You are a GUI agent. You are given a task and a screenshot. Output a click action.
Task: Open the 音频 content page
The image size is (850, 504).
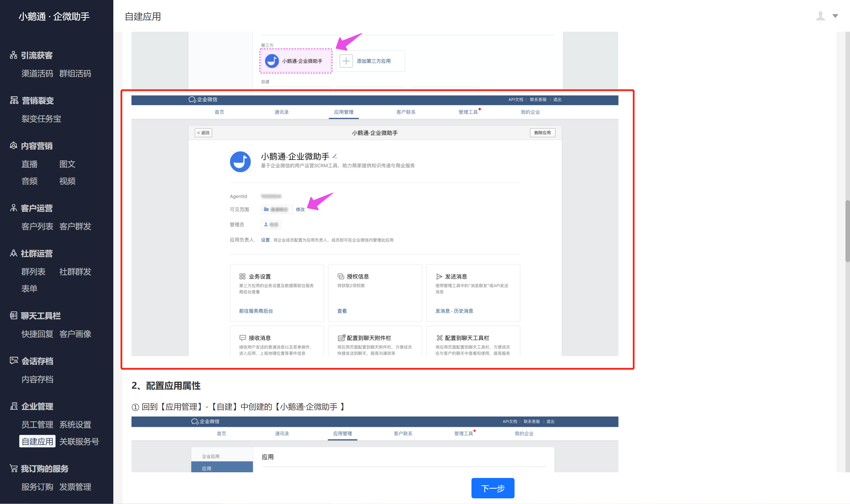tap(29, 181)
